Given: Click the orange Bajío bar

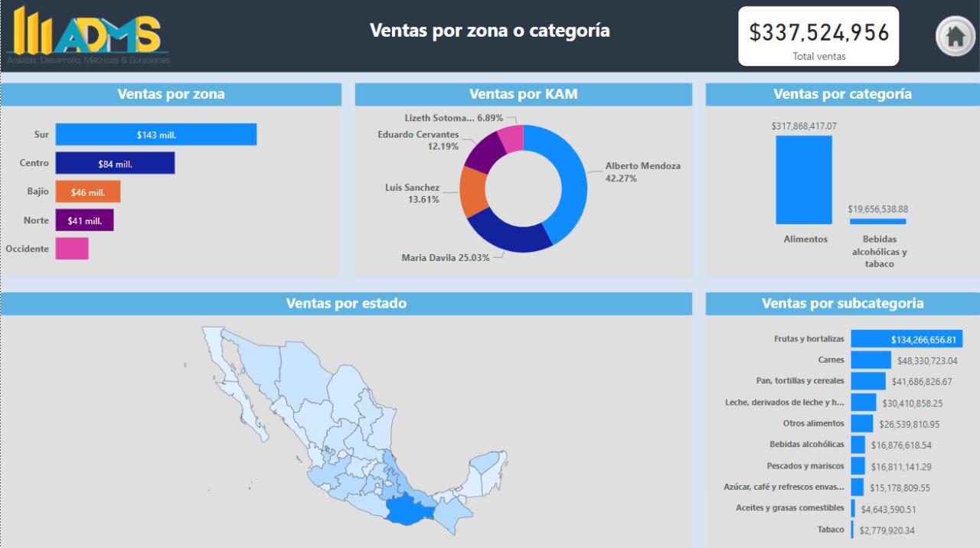Looking at the screenshot, I should click(87, 192).
